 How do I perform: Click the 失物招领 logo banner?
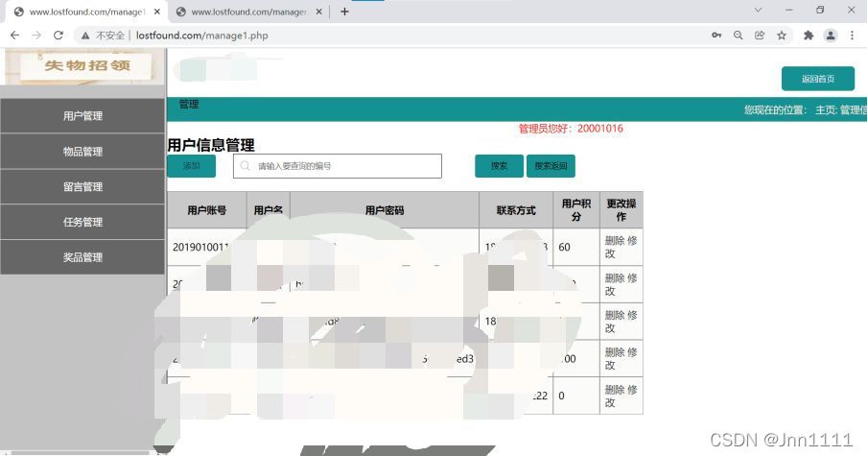coord(85,66)
